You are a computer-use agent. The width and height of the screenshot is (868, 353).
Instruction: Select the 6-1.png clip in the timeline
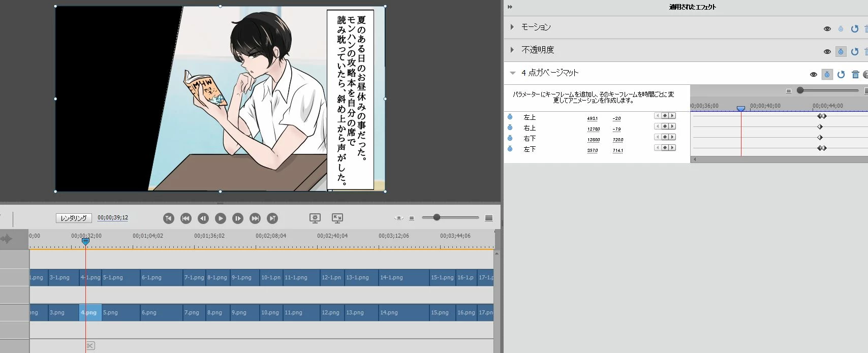(x=162, y=277)
